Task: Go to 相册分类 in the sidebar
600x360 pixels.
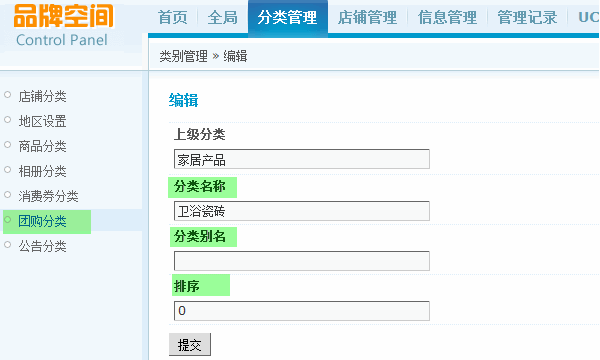Action: (x=42, y=171)
